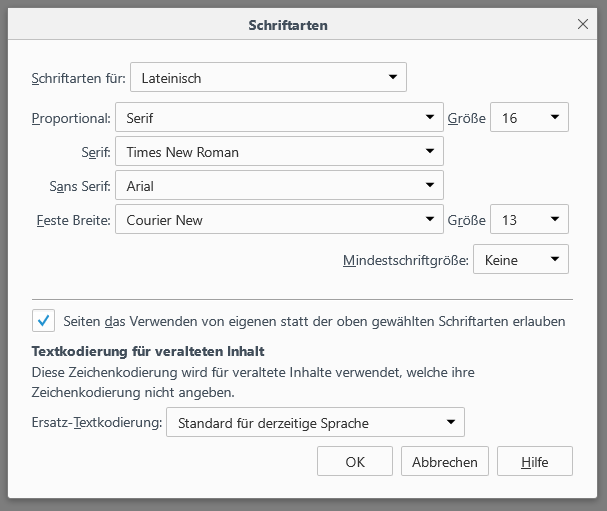Click the 'Schriftarten für:' label
Screen dimensions: 607x511
(79, 78)
